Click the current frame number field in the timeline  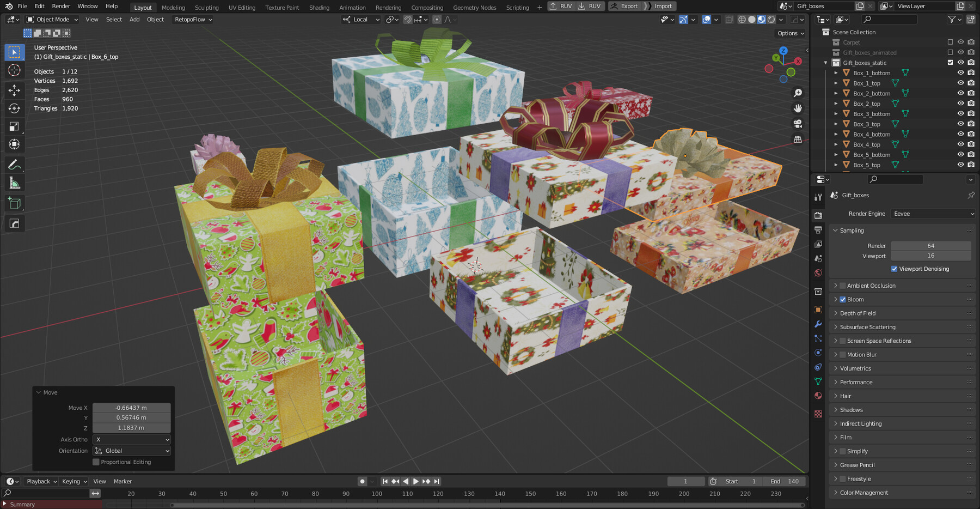(685, 481)
